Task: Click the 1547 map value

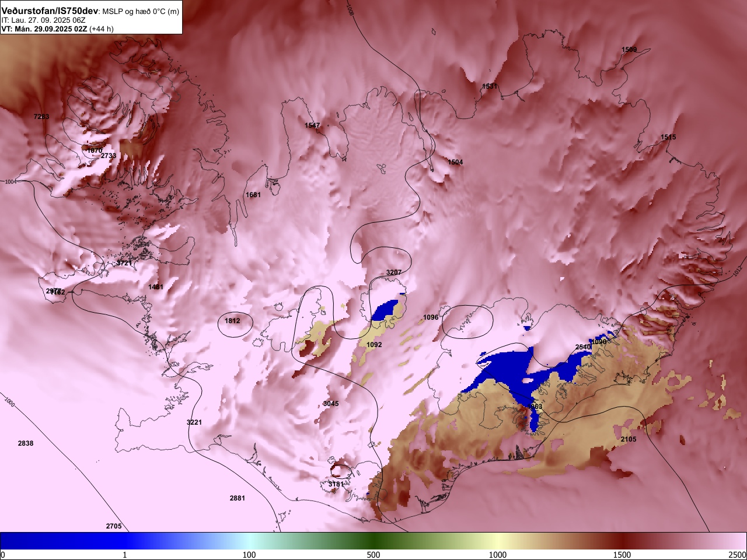Action: (312, 125)
